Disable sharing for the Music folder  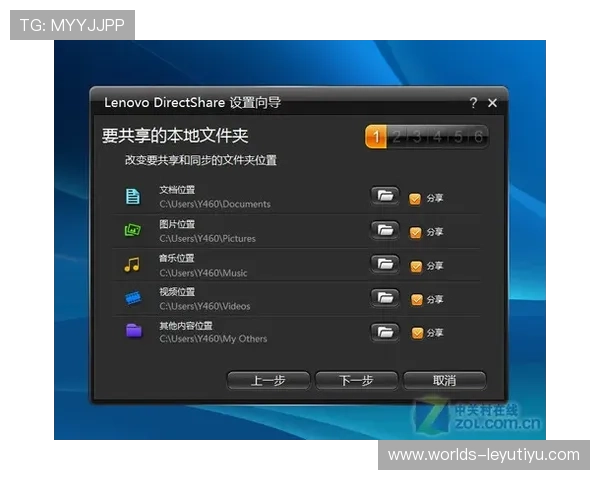point(415,266)
